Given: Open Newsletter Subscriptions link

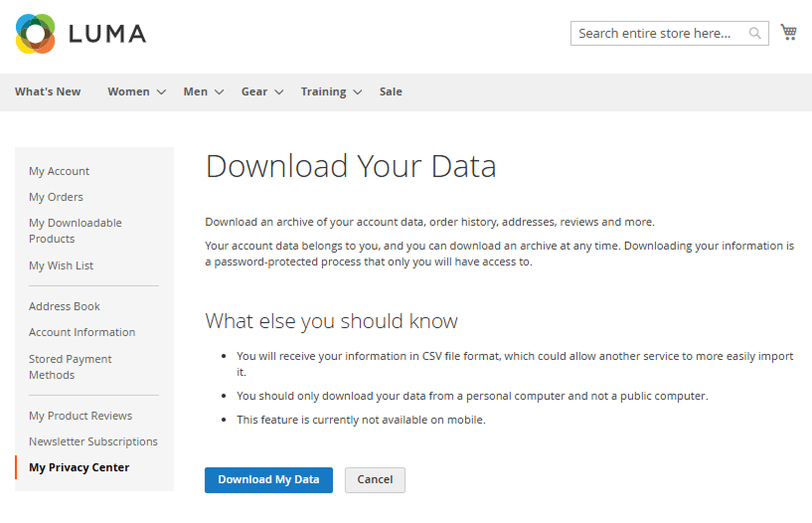Looking at the screenshot, I should tap(93, 441).
